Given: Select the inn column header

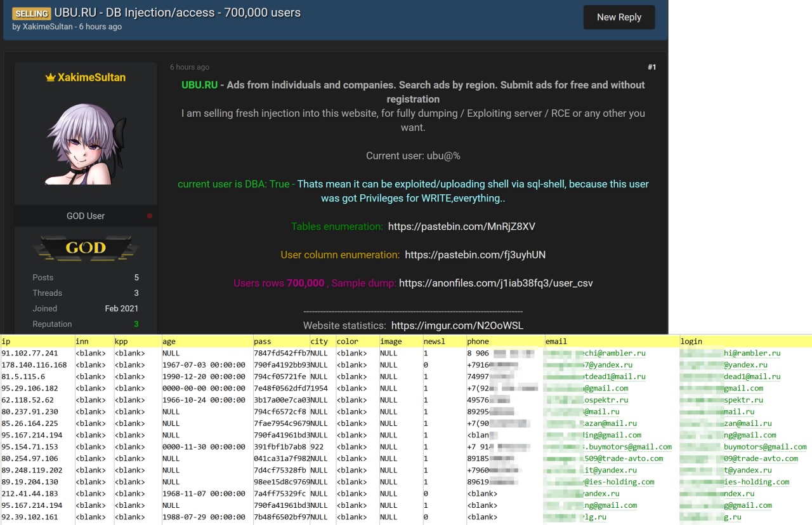Looking at the screenshot, I should pos(94,341).
